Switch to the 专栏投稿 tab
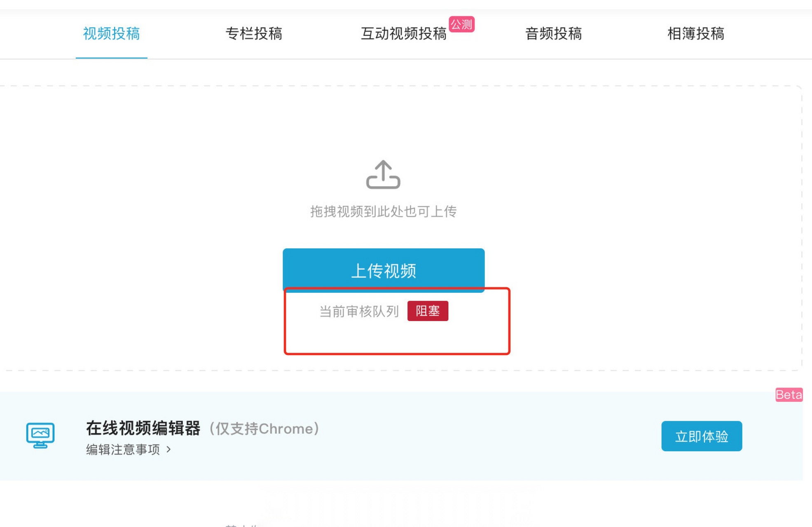 tap(254, 34)
